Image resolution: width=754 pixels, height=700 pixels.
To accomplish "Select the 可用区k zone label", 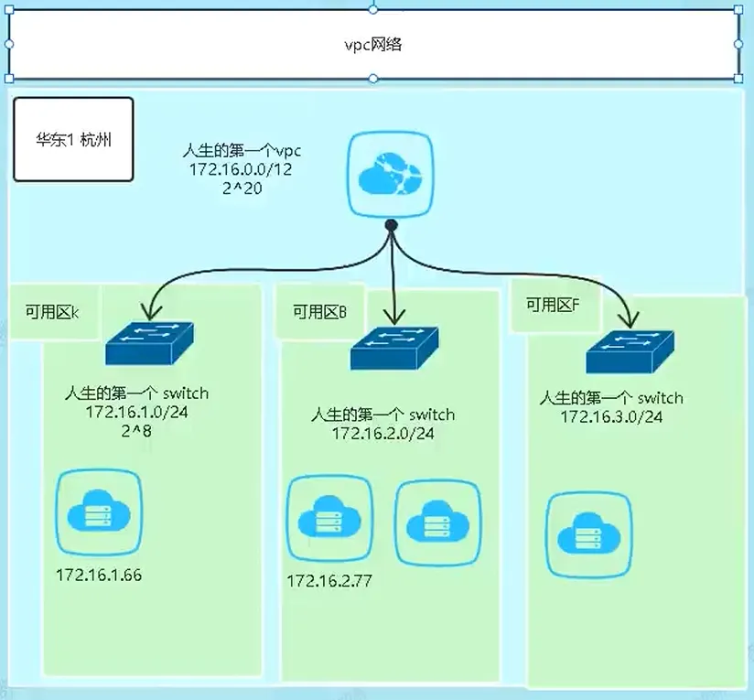I will (53, 312).
